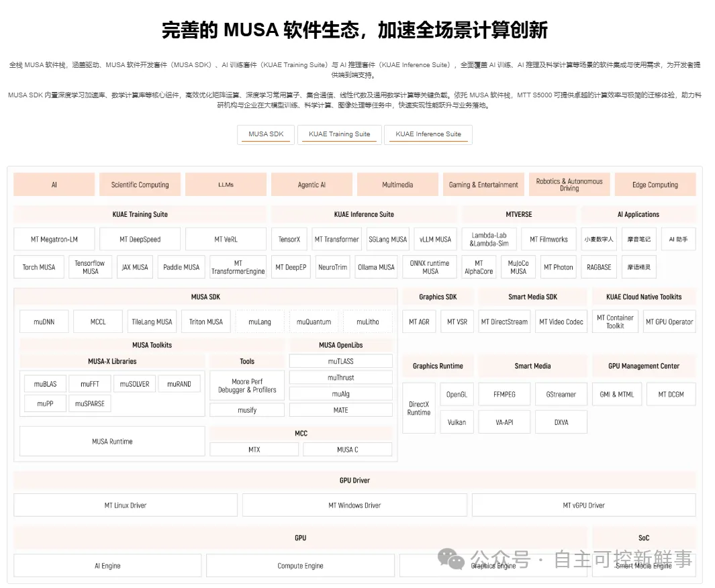Select the GStreamer box
This screenshot has height=588, width=715.
(561, 394)
